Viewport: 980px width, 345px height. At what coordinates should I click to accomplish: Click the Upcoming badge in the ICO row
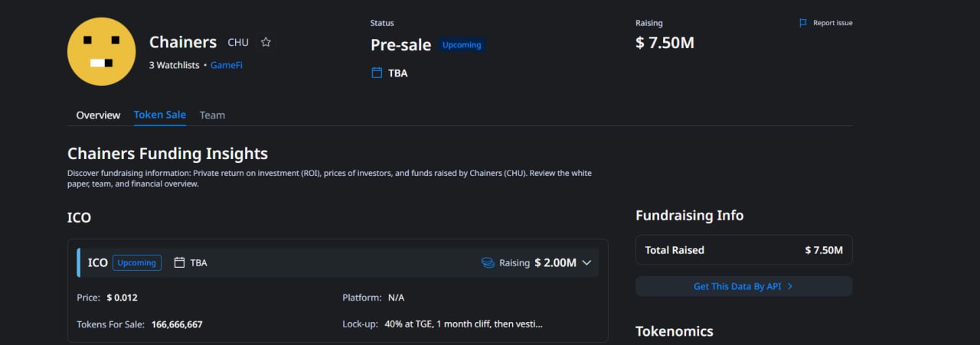tap(137, 262)
